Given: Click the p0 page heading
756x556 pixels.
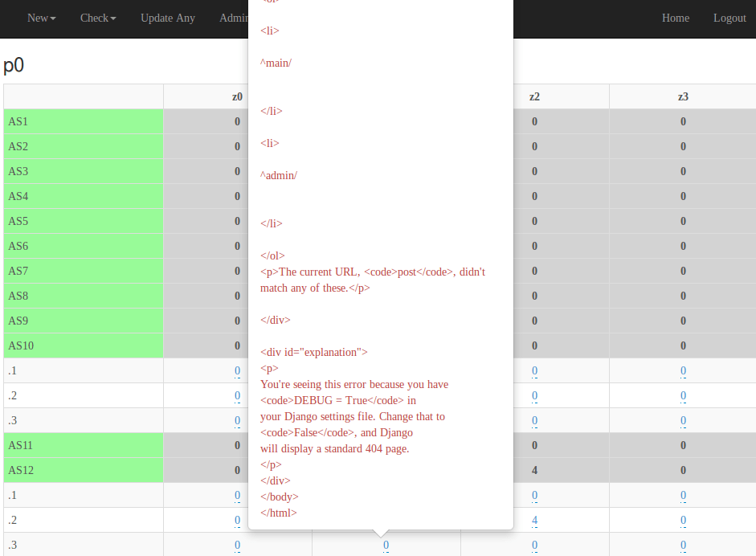Looking at the screenshot, I should point(14,66).
